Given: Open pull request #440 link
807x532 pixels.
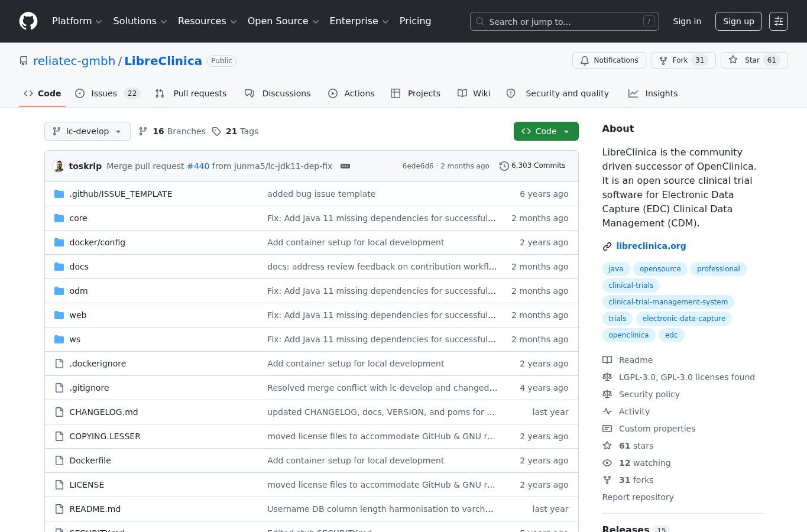Looking at the screenshot, I should click(x=198, y=166).
